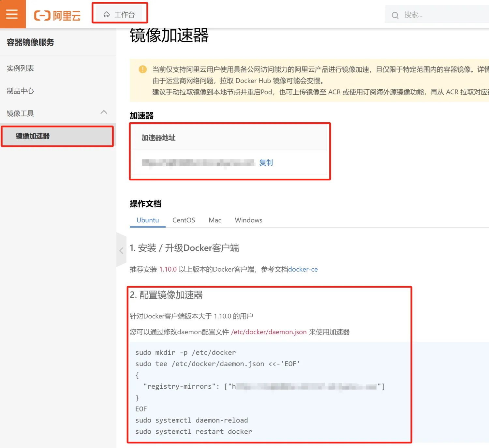
Task: Open the 工作台 workbench button
Action: pos(119,15)
